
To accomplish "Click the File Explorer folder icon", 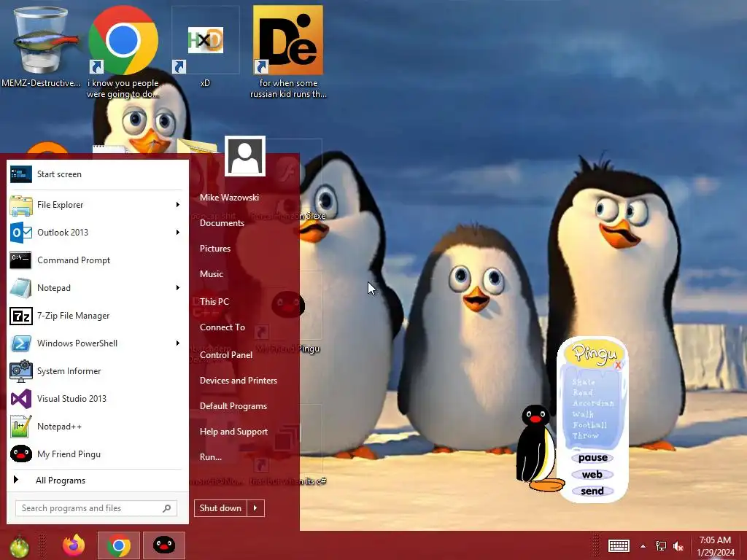I will (x=21, y=205).
